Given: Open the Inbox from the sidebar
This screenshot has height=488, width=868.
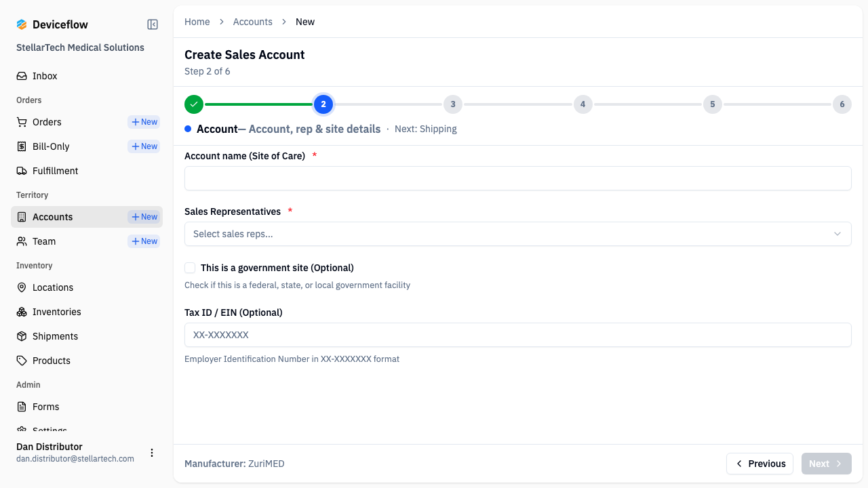Looking at the screenshot, I should coord(45,75).
